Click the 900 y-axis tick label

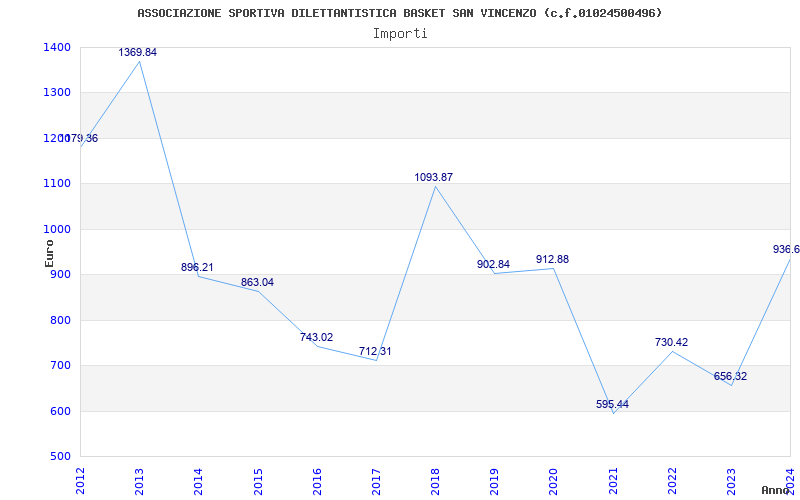pyautogui.click(x=60, y=275)
